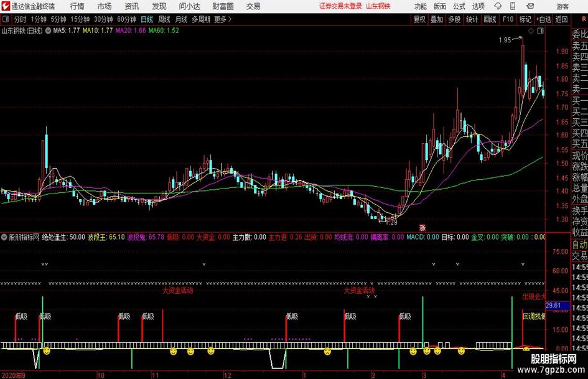Click the 绝处逢生: 50.00 indicator value

click(63, 237)
